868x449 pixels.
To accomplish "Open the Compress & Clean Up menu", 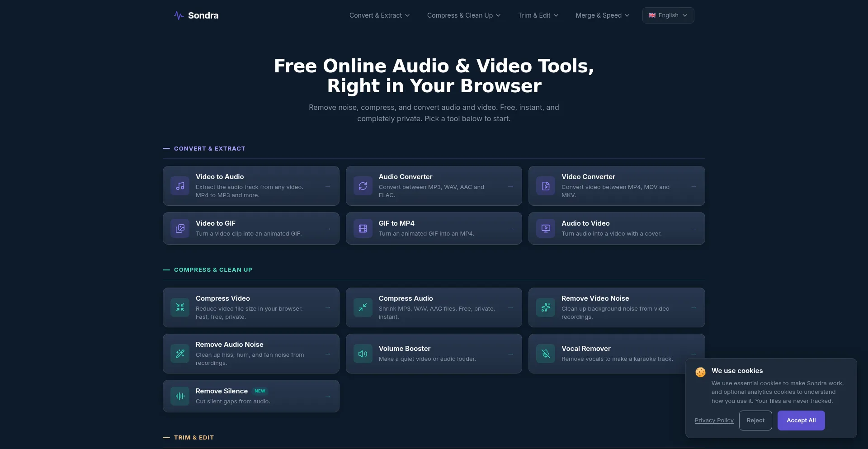I will 464,15.
